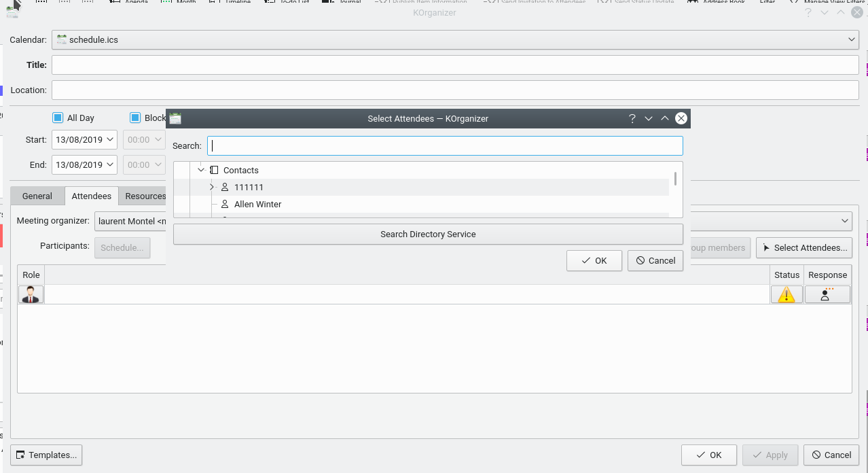Screen dimensions: 868x473
Task: Collapse the Contacts tree node
Action: [x=201, y=171]
